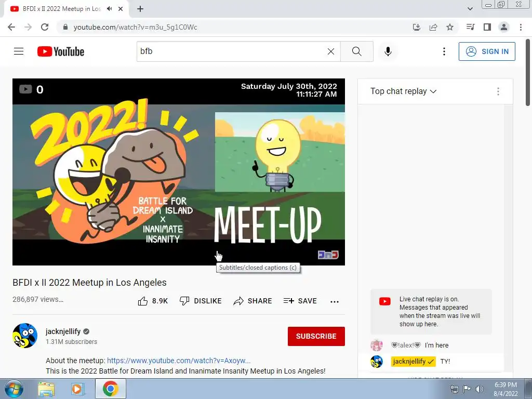Save the video with the SAVE button
Image resolution: width=532 pixels, height=399 pixels.
[300, 301]
